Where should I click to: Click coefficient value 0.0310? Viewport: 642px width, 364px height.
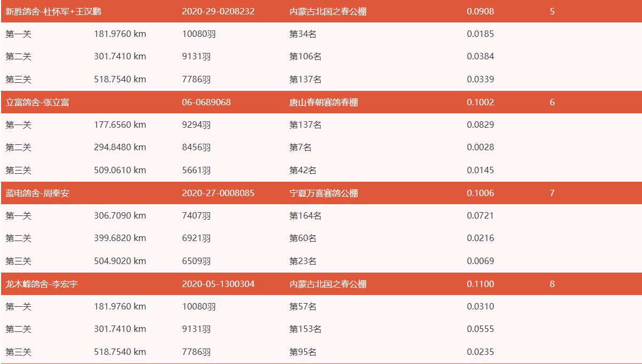[481, 307]
